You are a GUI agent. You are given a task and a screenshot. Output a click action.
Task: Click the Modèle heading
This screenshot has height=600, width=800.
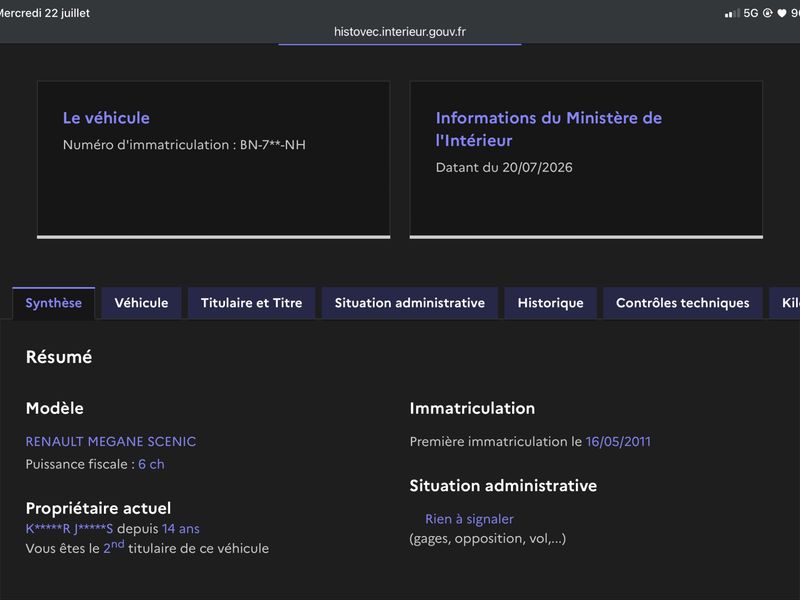55,408
